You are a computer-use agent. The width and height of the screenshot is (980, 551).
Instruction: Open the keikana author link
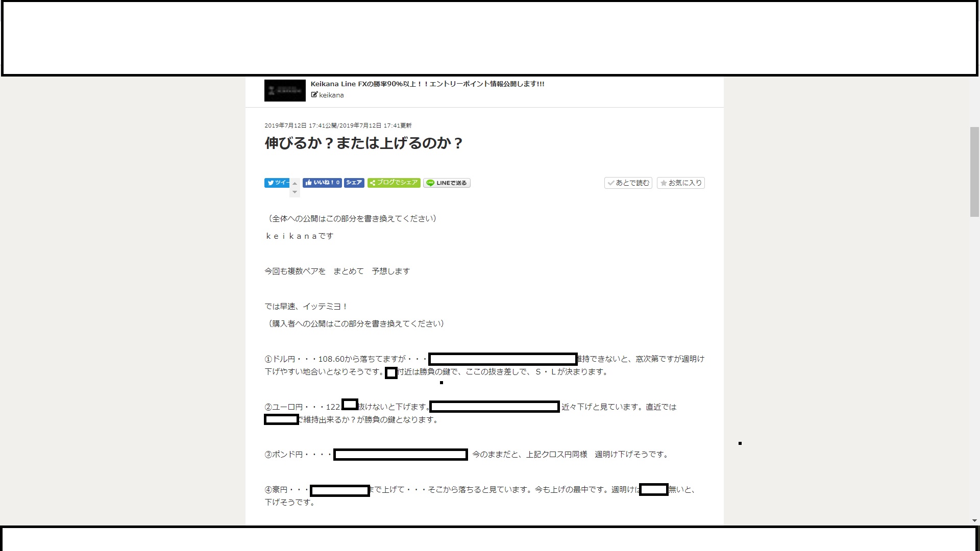coord(331,95)
